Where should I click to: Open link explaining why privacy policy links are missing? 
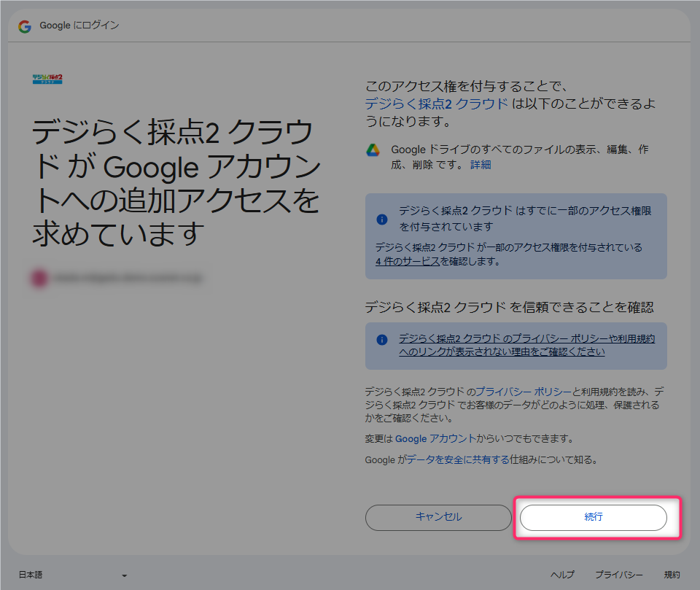coord(526,345)
